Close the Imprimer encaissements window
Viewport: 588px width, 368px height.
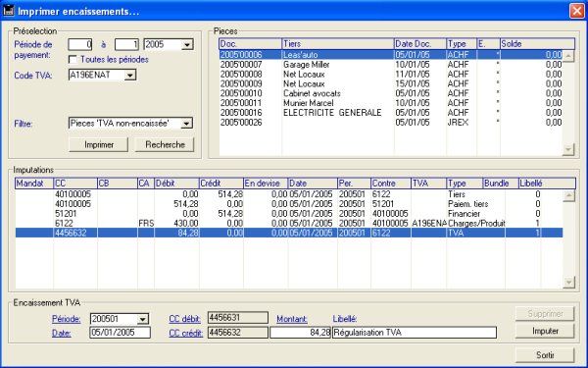tap(577, 11)
